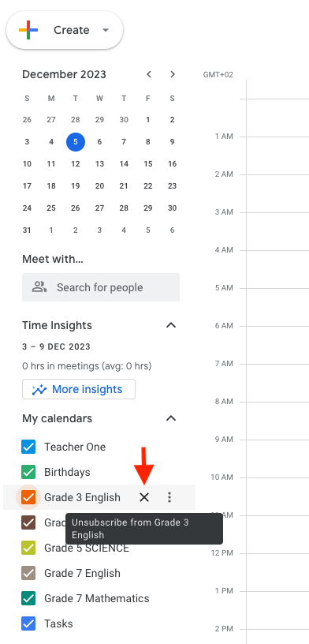The height and width of the screenshot is (644, 309).
Task: Go to previous month in mini calendar
Action: tap(149, 74)
